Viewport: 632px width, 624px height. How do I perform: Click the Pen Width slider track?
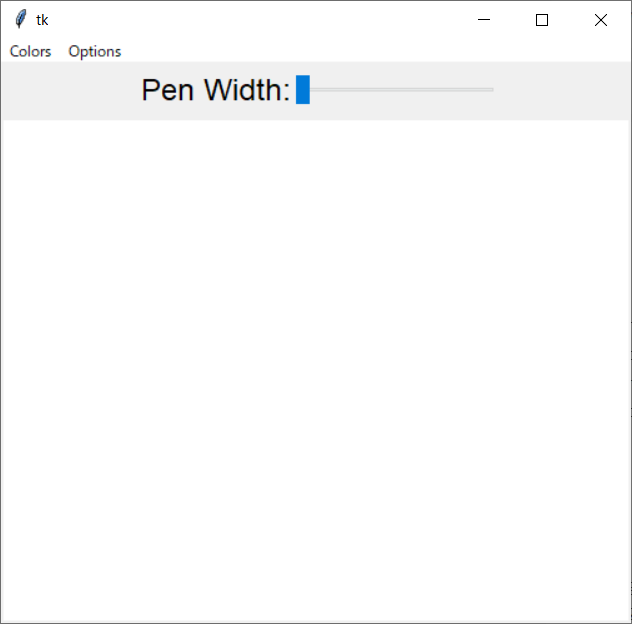[395, 89]
